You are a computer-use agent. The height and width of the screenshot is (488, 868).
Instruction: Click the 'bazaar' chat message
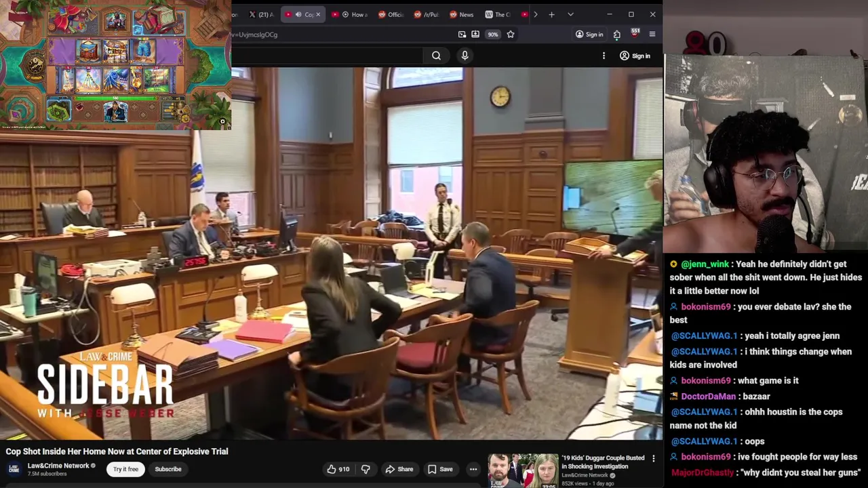[x=755, y=396]
